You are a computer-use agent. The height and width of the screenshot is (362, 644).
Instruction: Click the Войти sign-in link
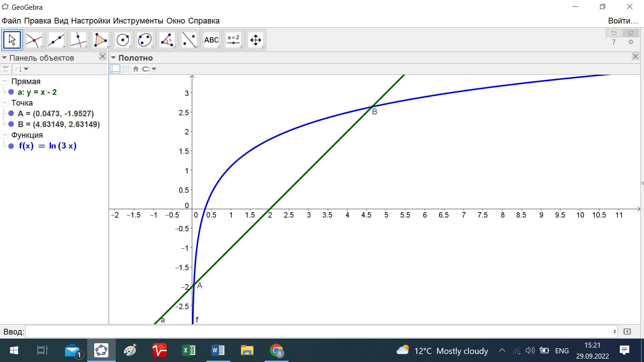[623, 21]
